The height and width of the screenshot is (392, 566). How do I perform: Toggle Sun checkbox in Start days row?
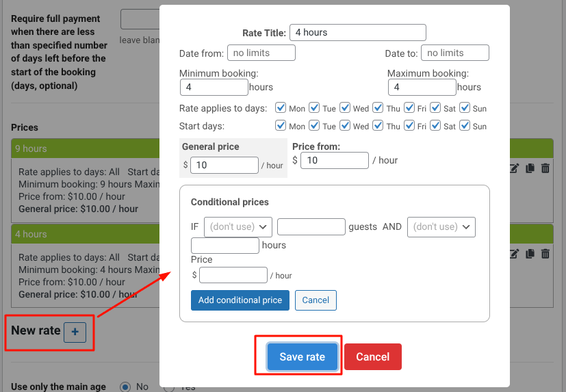coord(465,126)
